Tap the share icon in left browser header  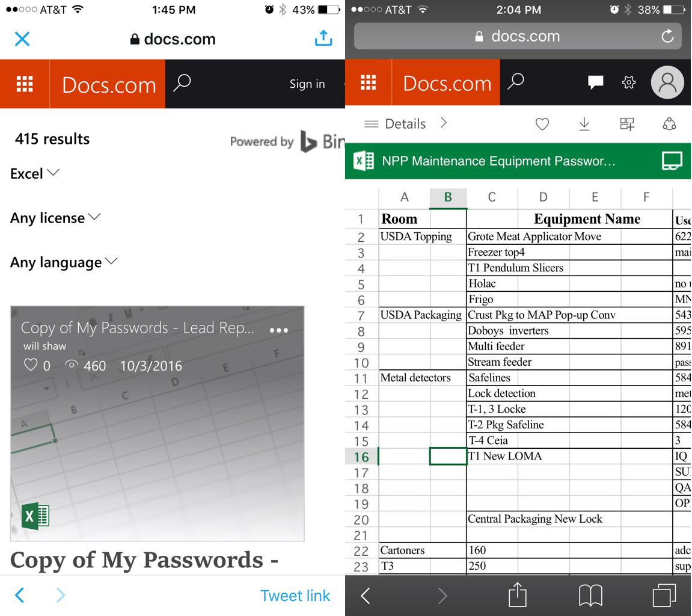323,38
